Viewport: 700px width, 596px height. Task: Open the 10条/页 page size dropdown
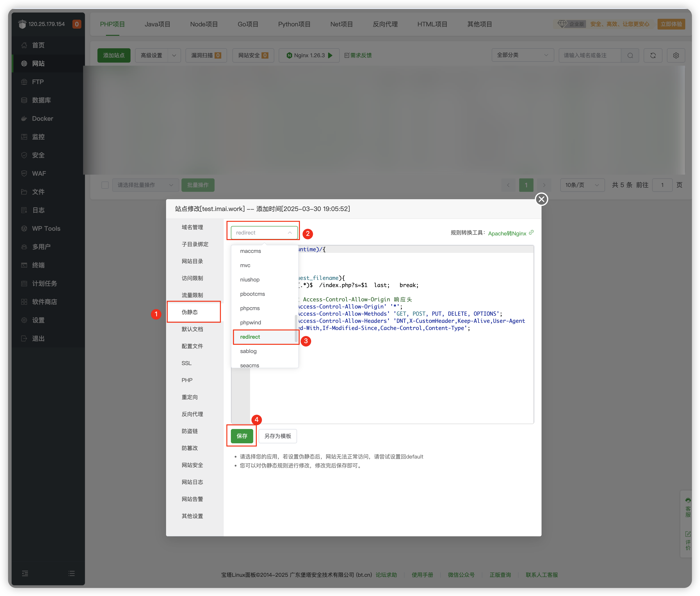(582, 185)
